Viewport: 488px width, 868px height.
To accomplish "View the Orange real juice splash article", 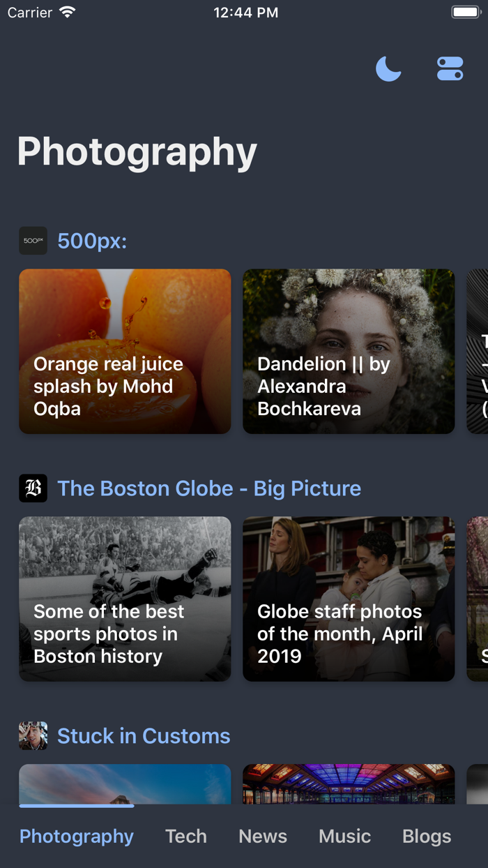I will pos(124,352).
